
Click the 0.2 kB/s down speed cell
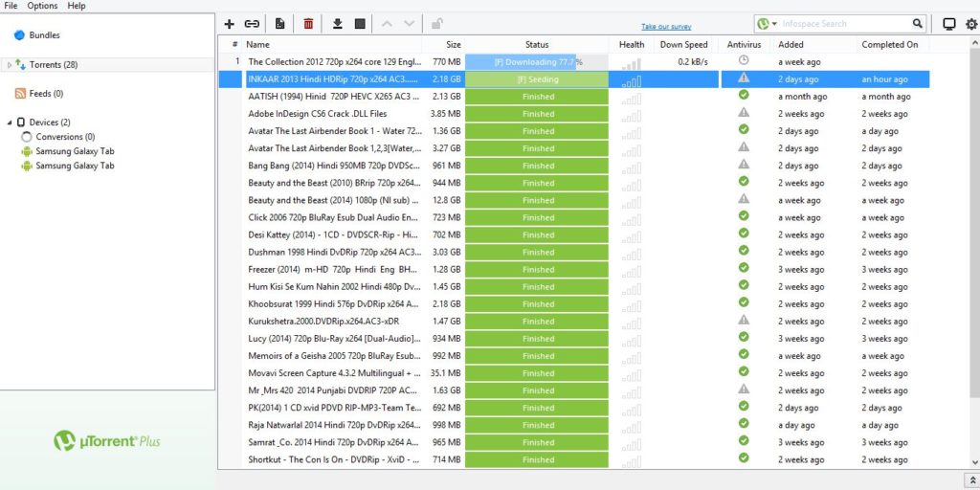pos(693,62)
